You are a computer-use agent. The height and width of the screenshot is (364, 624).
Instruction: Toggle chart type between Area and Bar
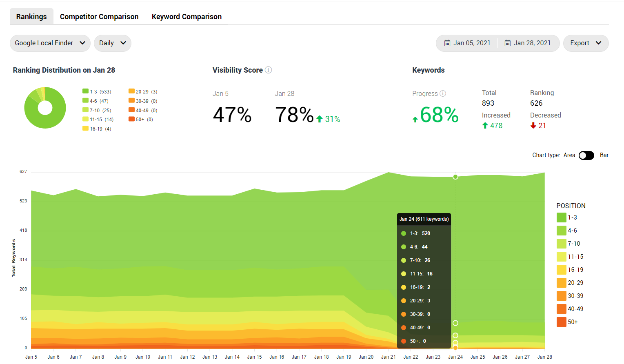tap(586, 155)
